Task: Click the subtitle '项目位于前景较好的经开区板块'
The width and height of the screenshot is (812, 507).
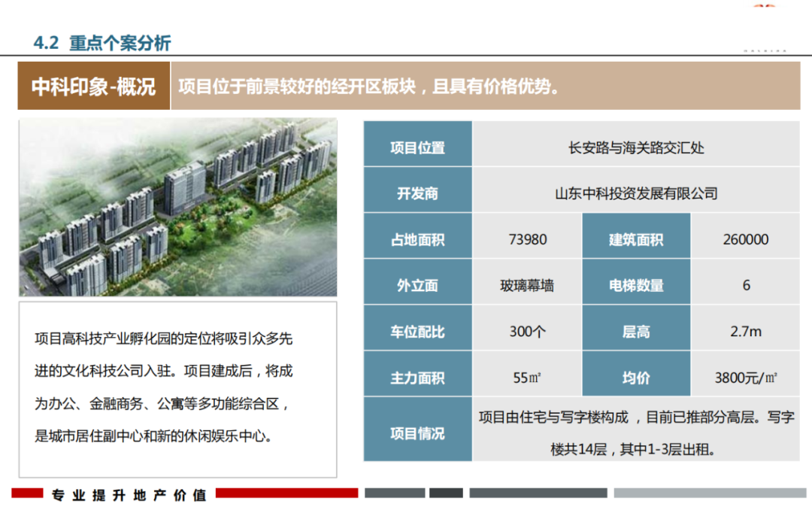Action: coord(297,87)
